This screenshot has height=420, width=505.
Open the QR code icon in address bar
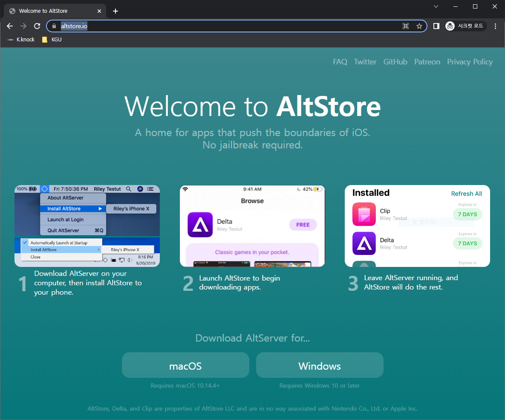pos(406,26)
